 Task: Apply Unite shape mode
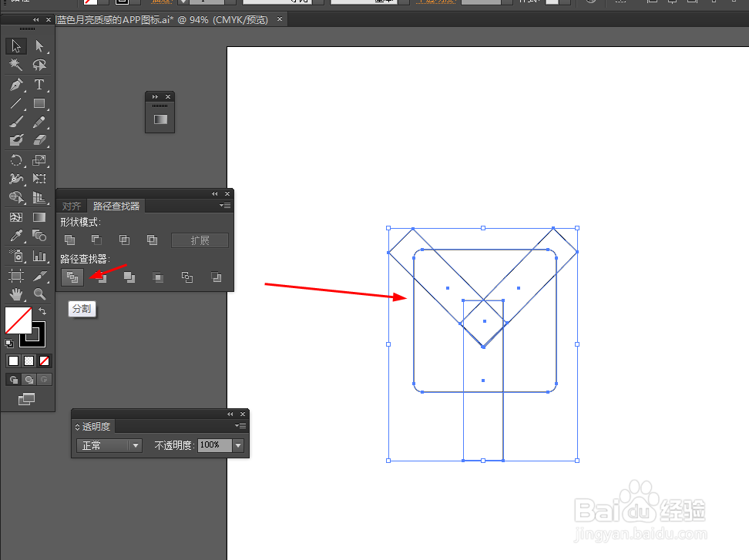pos(70,240)
